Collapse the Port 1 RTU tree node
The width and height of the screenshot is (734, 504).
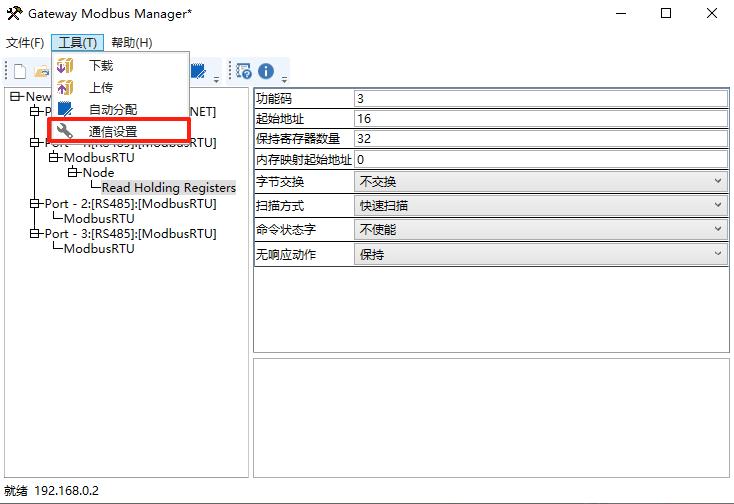[35, 142]
